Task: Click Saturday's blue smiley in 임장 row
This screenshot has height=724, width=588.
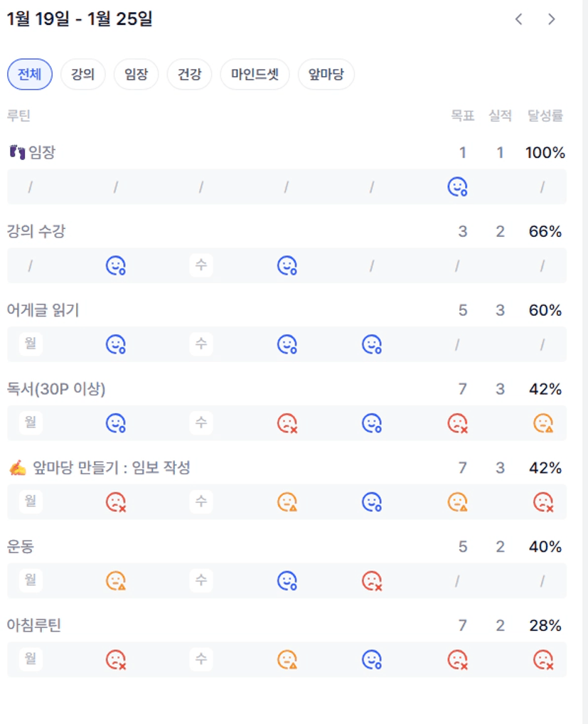Action: (x=457, y=187)
